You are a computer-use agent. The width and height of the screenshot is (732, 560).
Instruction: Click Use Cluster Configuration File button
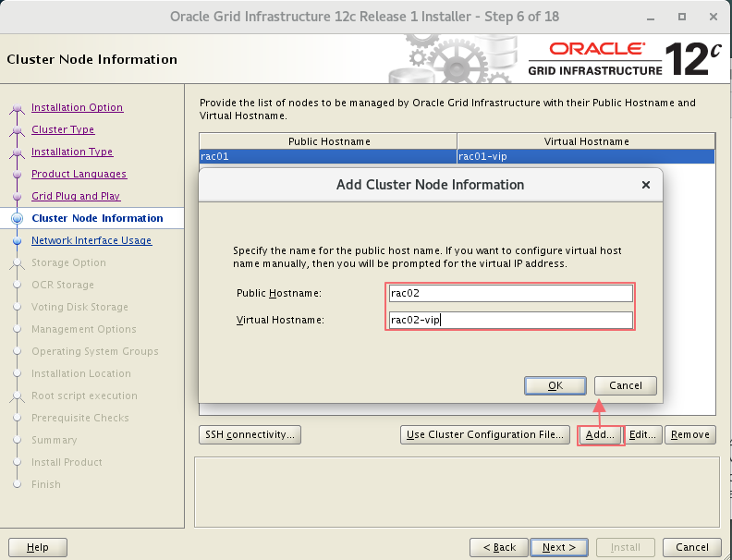point(485,434)
